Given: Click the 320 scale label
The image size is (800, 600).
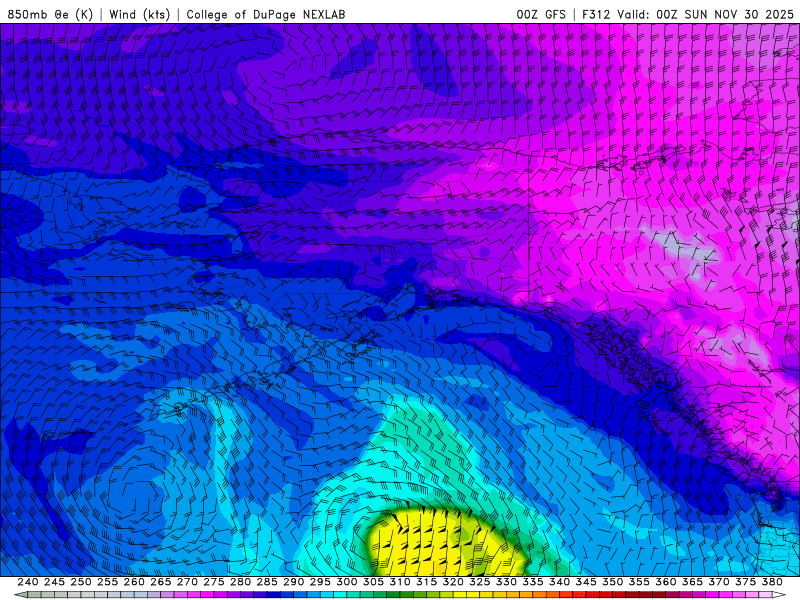Looking at the screenshot, I should pos(453,582).
